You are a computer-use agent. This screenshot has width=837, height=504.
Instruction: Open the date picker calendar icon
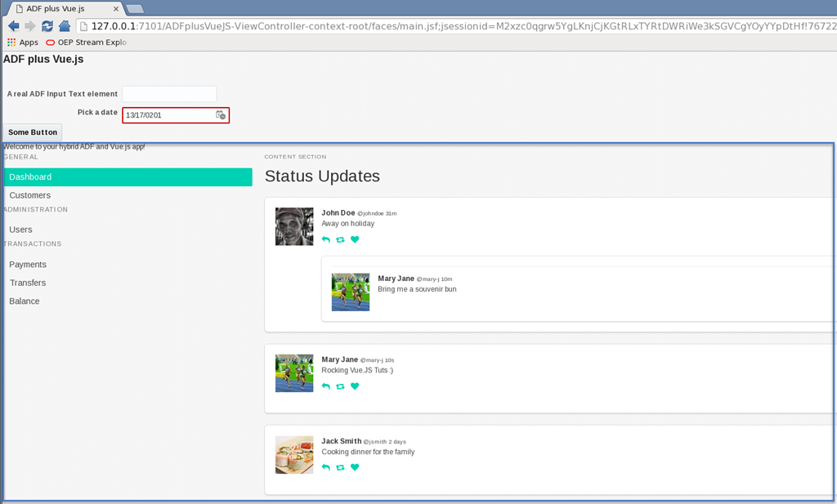click(221, 115)
